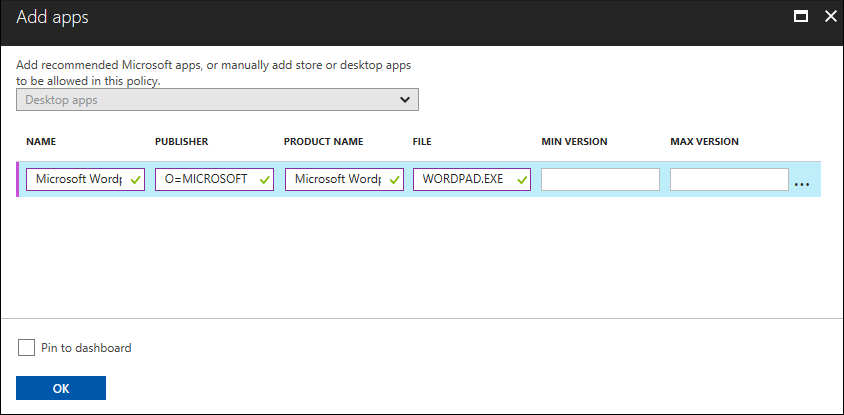
Task: Click into the WORDPAD.EXE file field
Action: pyautogui.click(x=463, y=180)
